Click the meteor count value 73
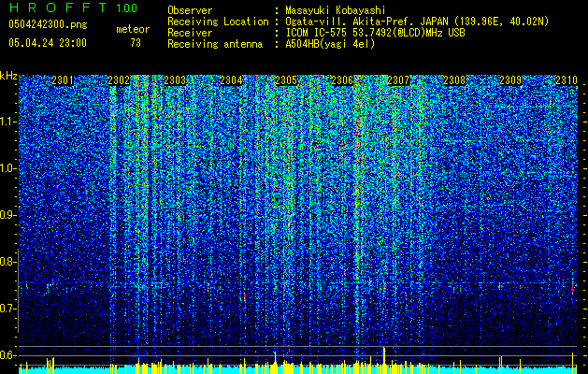 [136, 43]
